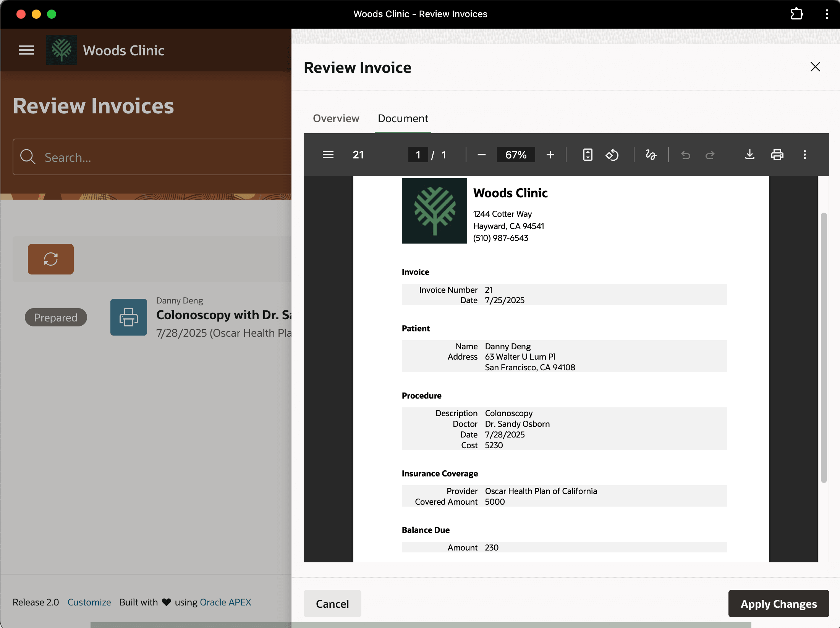
Task: Close the Review Invoice dialog
Action: coord(816,67)
